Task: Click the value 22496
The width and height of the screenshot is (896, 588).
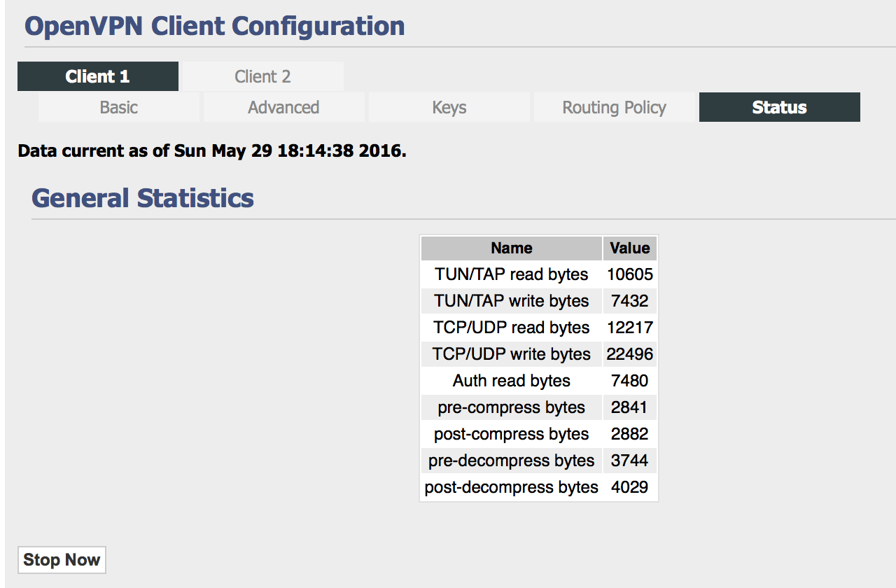Action: click(630, 354)
